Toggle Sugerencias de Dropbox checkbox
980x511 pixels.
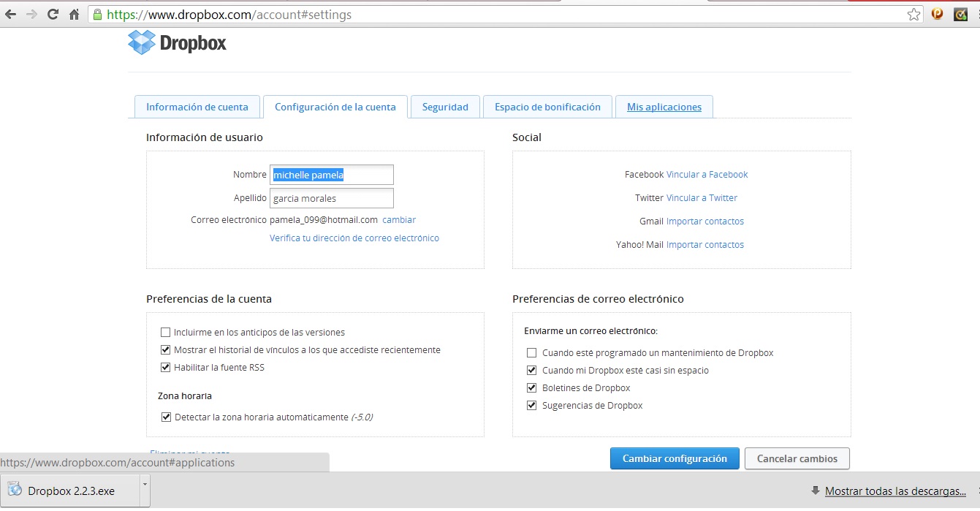pyautogui.click(x=532, y=405)
